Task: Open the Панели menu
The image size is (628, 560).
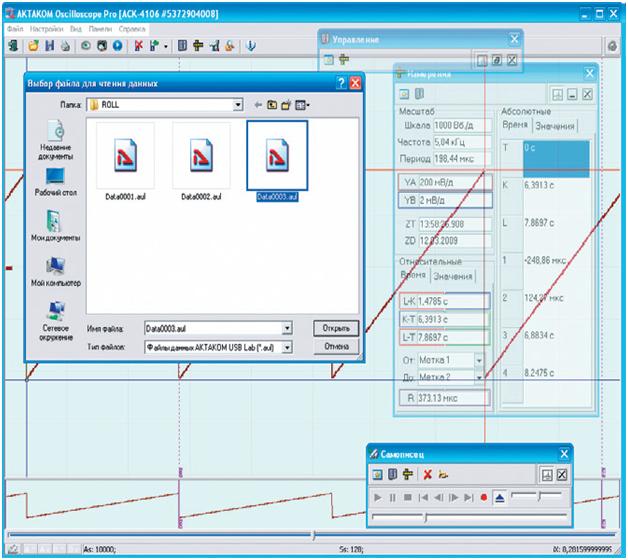Action: [x=100, y=29]
